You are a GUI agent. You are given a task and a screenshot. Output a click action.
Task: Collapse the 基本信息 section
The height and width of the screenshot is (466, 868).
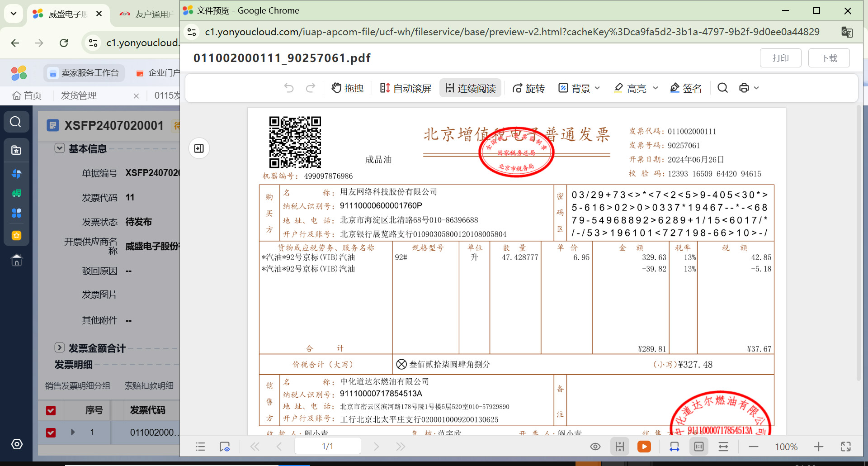(x=60, y=148)
